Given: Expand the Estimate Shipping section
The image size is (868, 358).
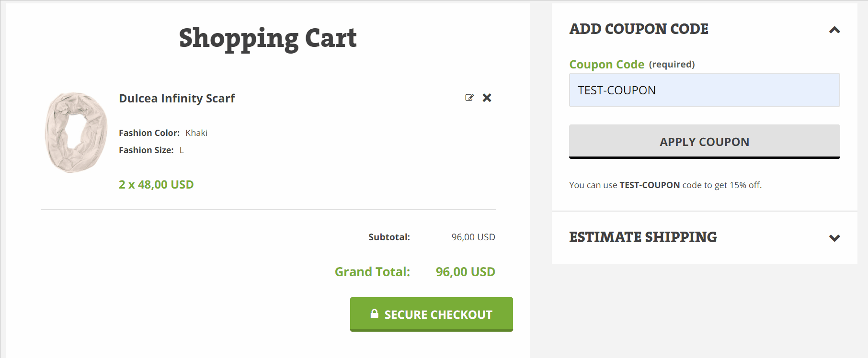Looking at the screenshot, I should 834,238.
